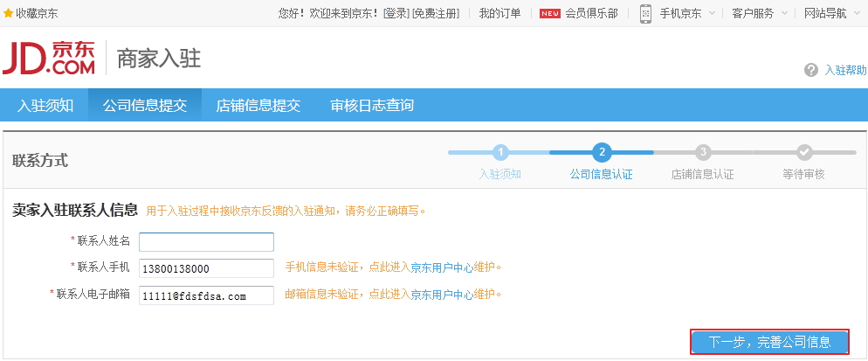Click the 联系人姓名 input field
868x361 pixels.
pos(206,242)
